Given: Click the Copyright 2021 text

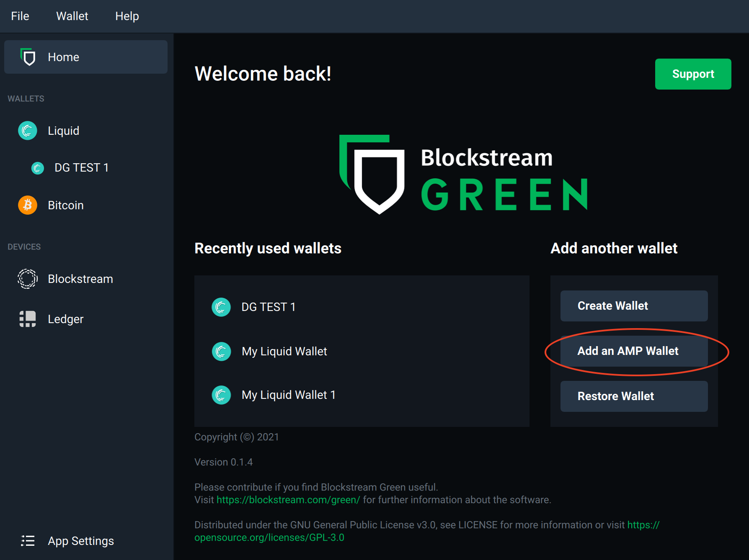Looking at the screenshot, I should click(x=237, y=437).
